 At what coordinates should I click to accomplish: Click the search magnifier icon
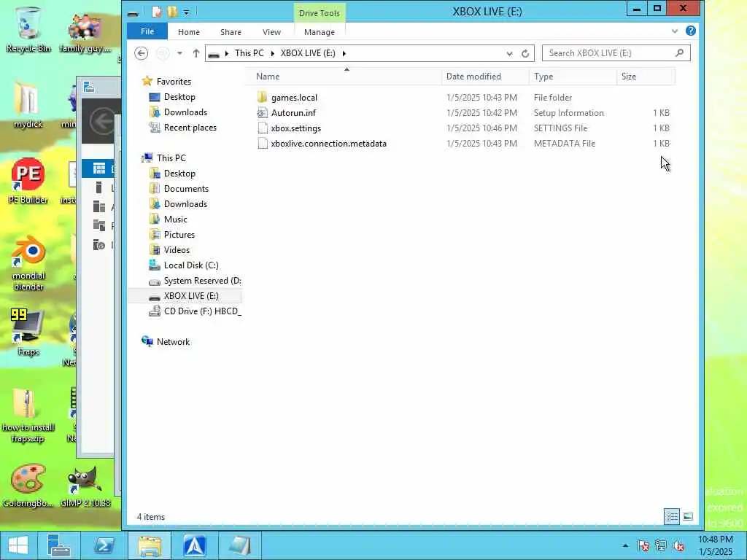pos(679,52)
